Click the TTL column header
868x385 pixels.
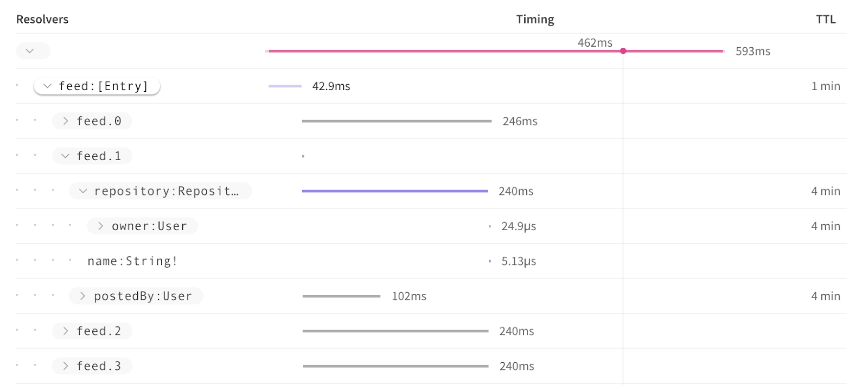pyautogui.click(x=826, y=20)
